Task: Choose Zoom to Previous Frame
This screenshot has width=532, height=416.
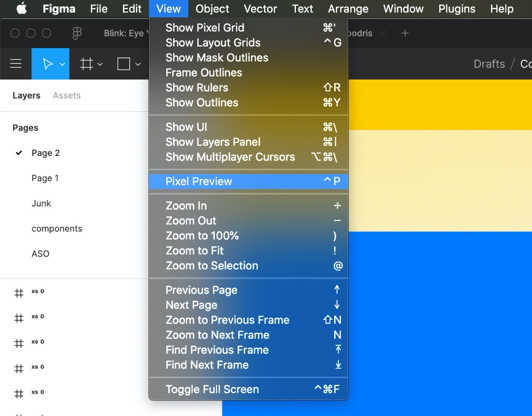Action: (x=249, y=320)
